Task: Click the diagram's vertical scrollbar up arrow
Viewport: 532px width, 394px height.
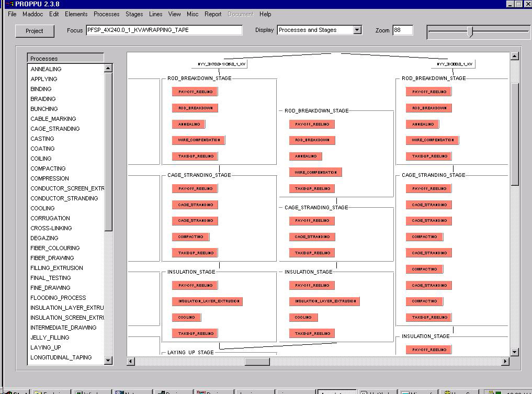Action: pyautogui.click(x=514, y=57)
